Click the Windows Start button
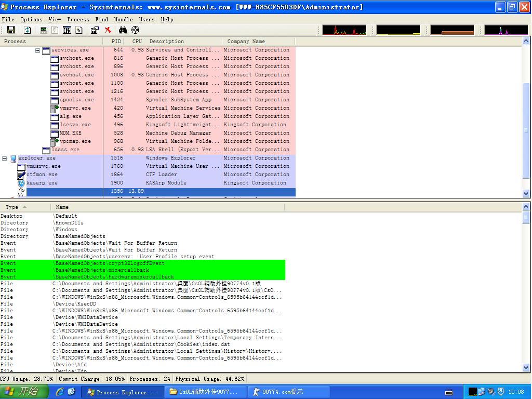 click(24, 392)
